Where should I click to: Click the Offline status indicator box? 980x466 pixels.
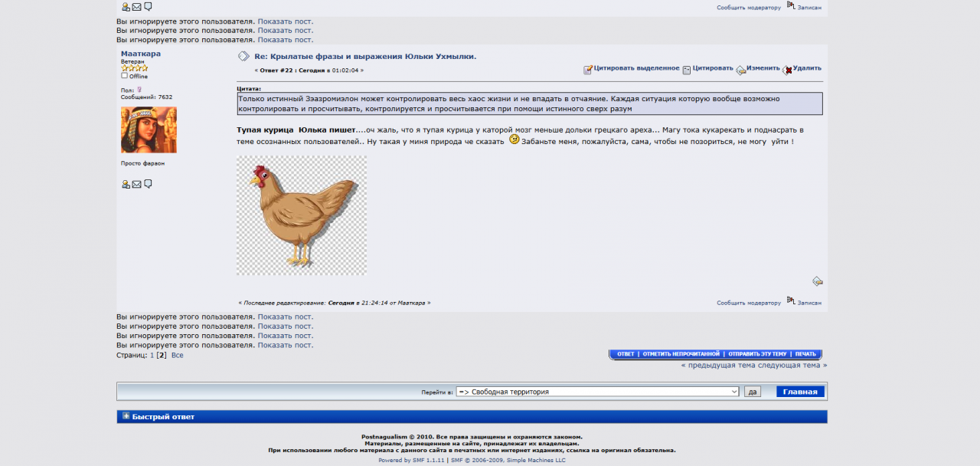click(x=124, y=76)
